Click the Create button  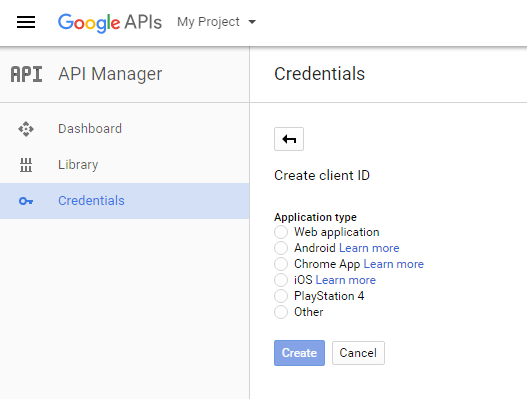point(299,353)
